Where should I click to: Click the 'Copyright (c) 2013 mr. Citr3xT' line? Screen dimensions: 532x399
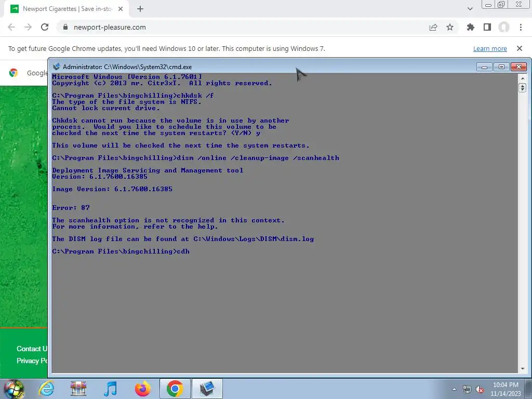[162, 83]
